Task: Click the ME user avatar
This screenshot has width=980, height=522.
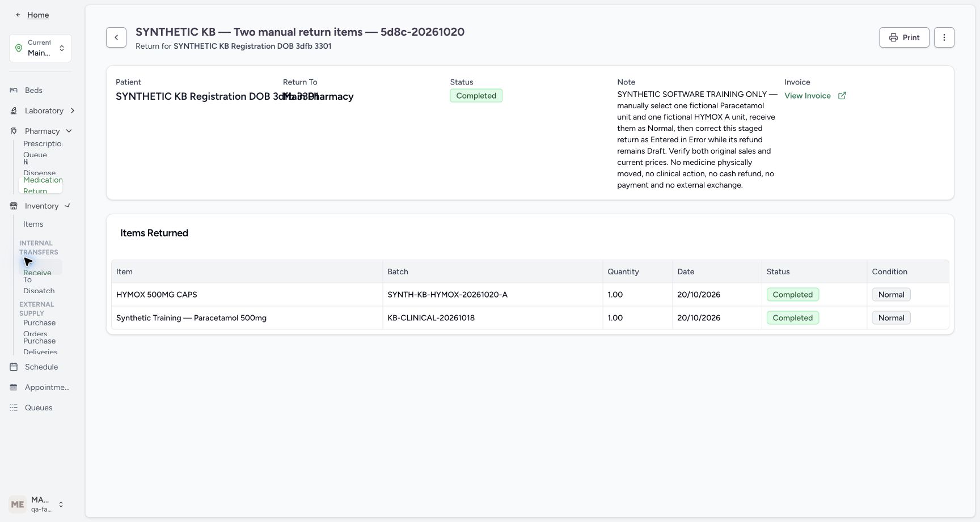Action: (18, 504)
